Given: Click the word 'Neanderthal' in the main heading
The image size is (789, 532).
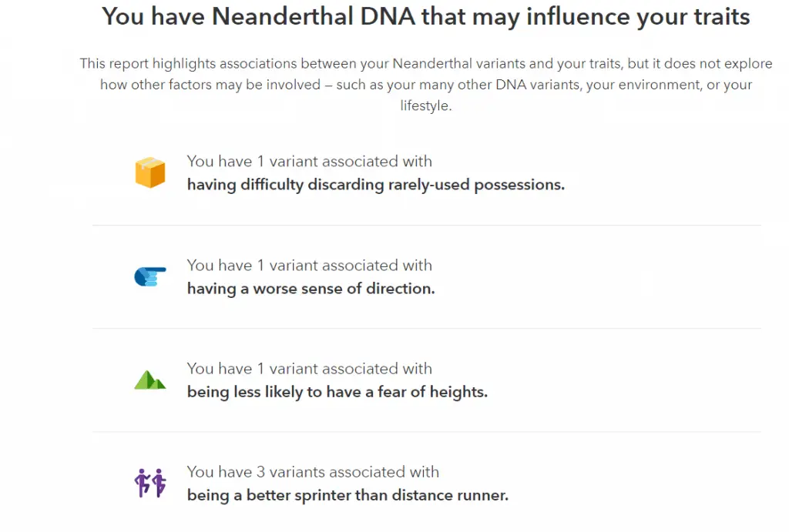Looking at the screenshot, I should (x=282, y=17).
